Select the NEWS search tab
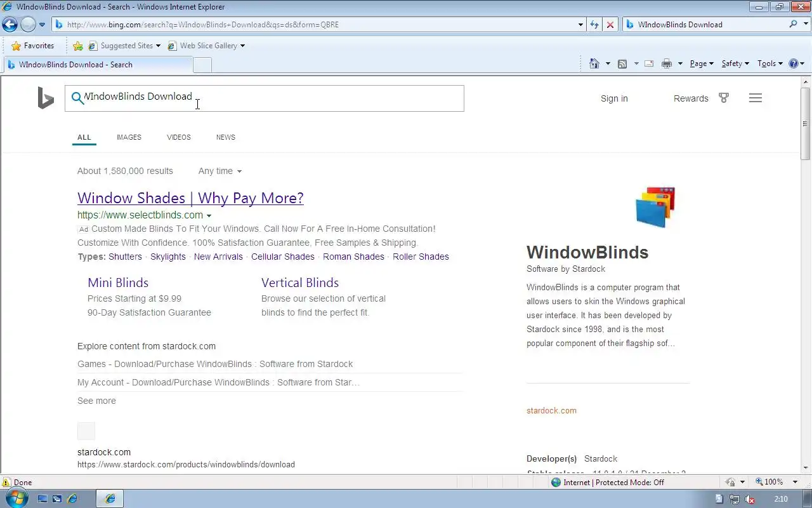The height and width of the screenshot is (508, 812). [x=226, y=137]
